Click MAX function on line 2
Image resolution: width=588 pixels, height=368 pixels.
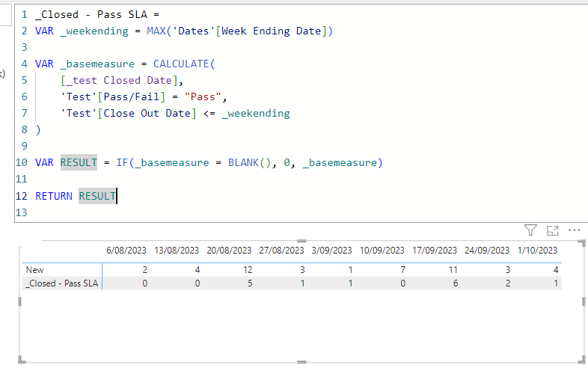point(156,31)
